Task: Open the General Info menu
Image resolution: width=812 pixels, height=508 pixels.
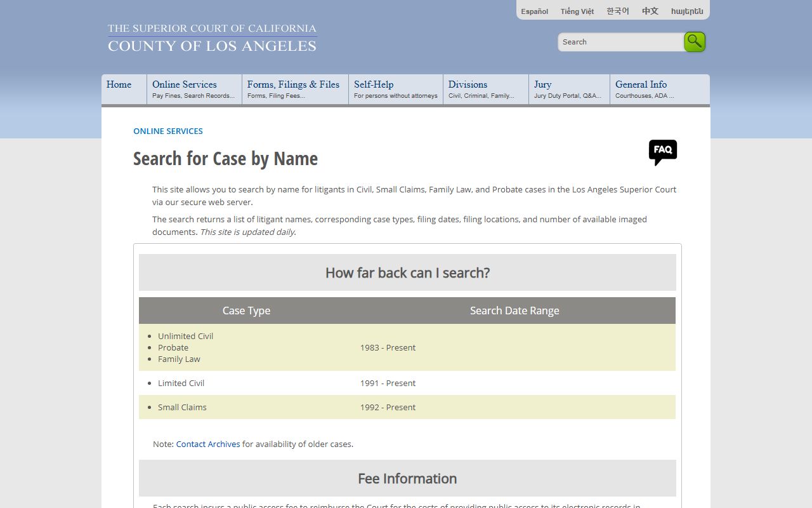Action: pos(660,90)
